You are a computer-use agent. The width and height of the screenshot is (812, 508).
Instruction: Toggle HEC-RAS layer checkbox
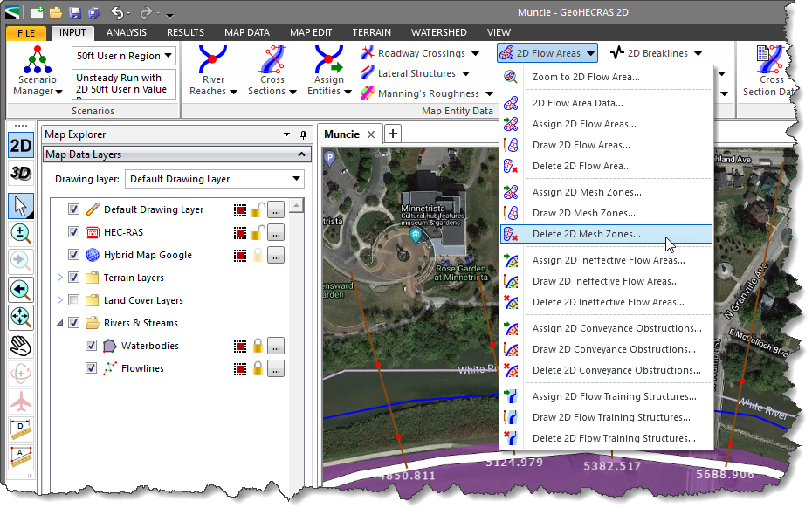(x=73, y=232)
